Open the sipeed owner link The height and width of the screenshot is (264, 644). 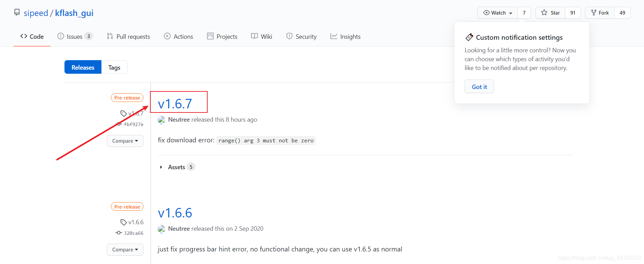tap(36, 13)
